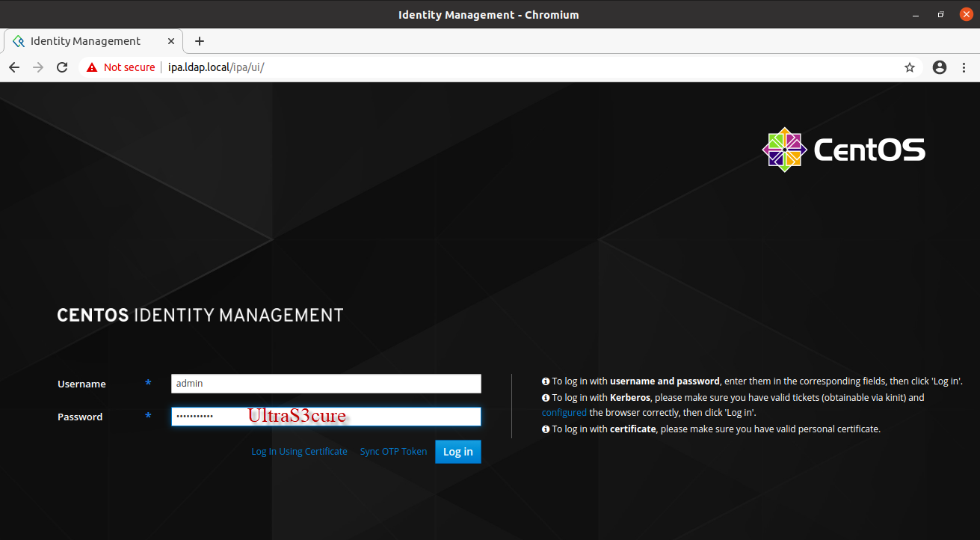980x540 pixels.
Task: Close the Chromium window
Action: pyautogui.click(x=964, y=14)
